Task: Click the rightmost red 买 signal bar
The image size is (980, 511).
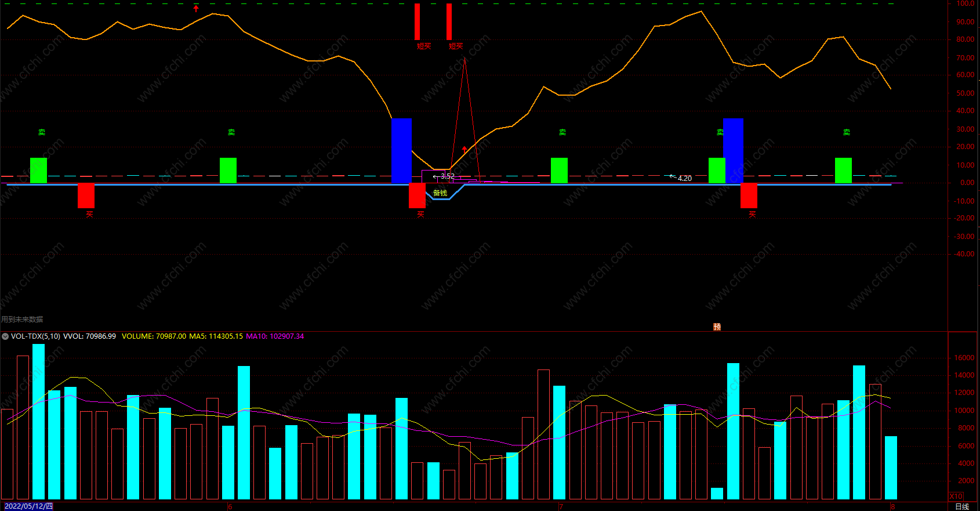Action: pos(749,195)
